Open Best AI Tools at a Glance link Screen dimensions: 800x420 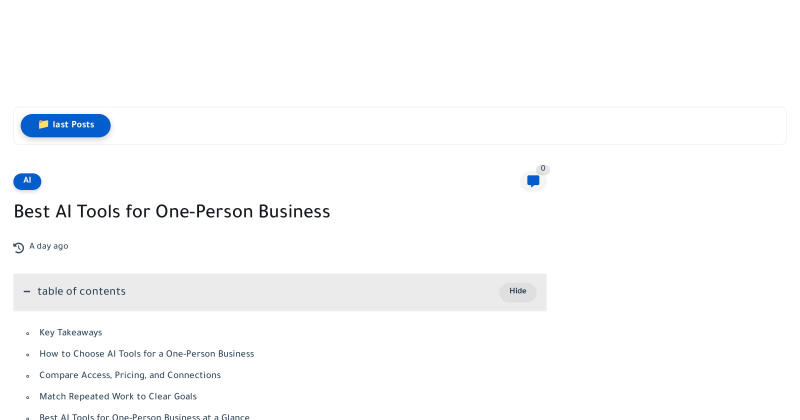tap(144, 416)
